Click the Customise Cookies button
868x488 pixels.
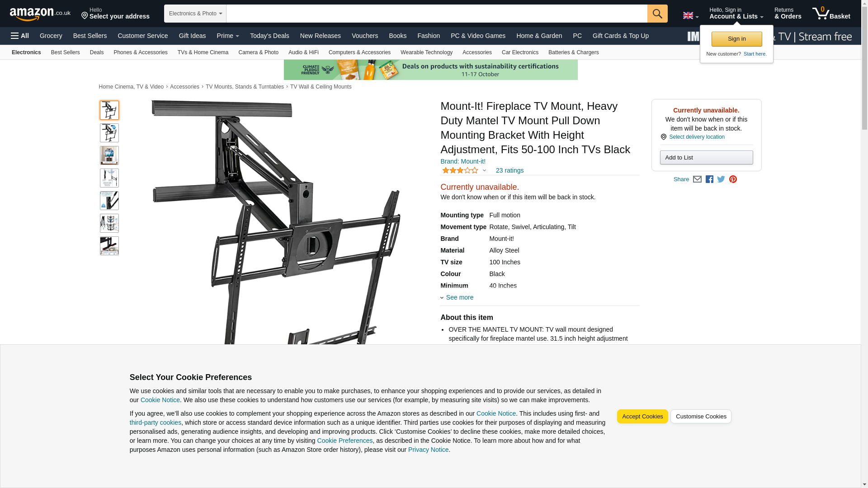pos(701,417)
